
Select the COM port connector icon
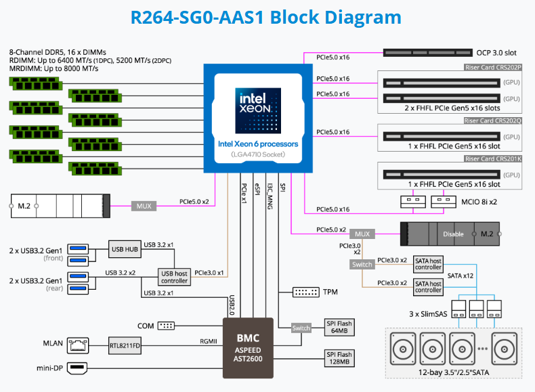pos(166,326)
